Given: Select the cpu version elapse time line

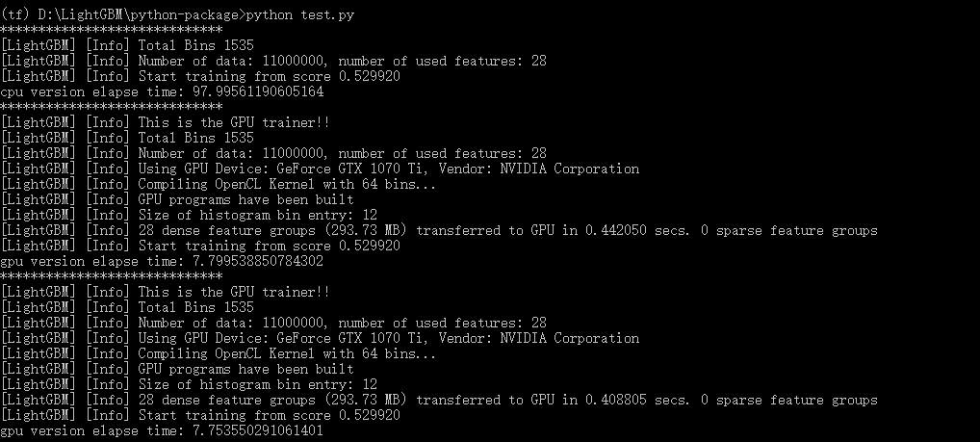Looking at the screenshot, I should coord(162,92).
